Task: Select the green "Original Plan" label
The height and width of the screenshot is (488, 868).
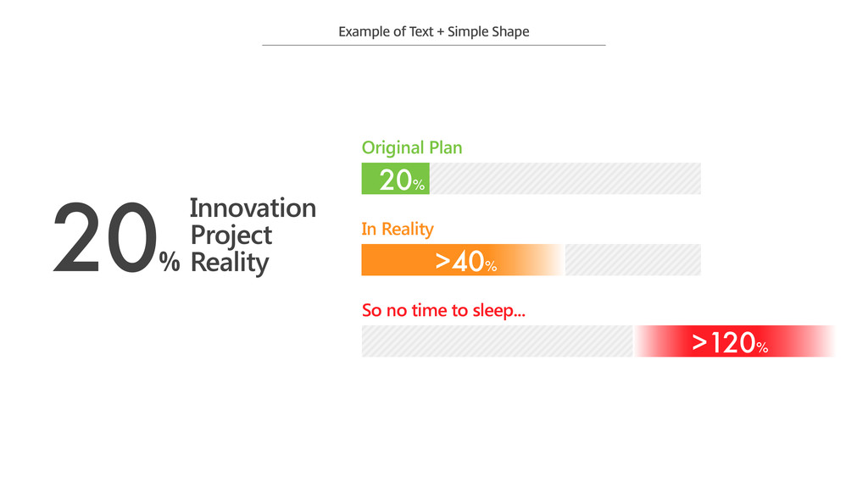Action: coord(412,147)
